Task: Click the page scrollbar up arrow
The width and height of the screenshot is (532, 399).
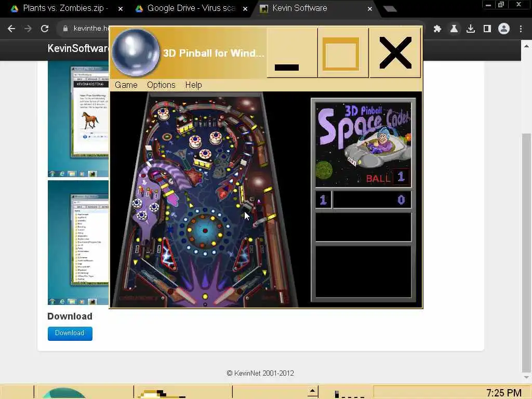Action: click(x=526, y=46)
